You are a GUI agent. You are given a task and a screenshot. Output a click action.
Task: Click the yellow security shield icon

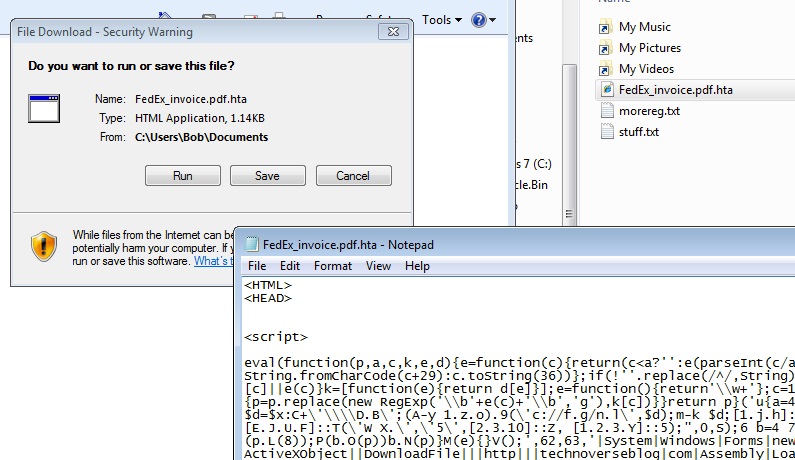click(x=44, y=246)
